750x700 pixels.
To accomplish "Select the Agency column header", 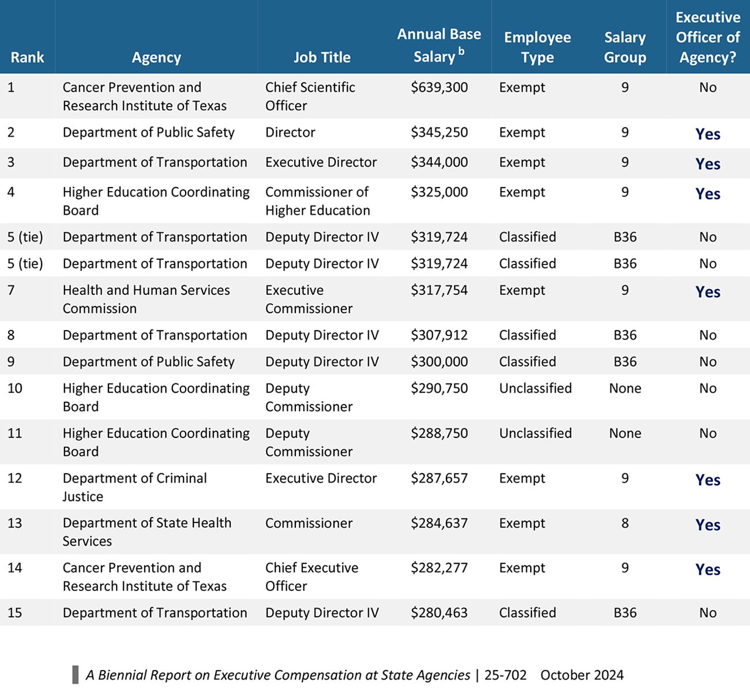I will [156, 57].
